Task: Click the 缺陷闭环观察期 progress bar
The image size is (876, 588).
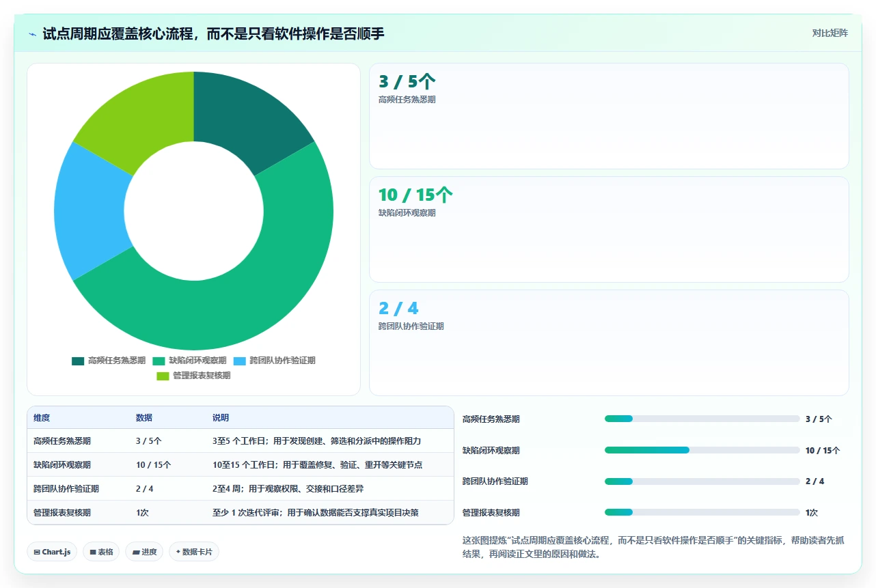Action: click(702, 450)
